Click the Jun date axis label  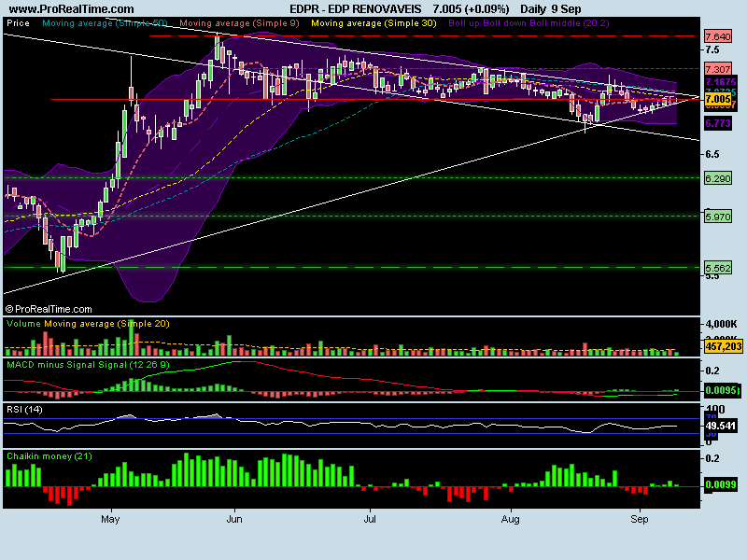point(234,519)
